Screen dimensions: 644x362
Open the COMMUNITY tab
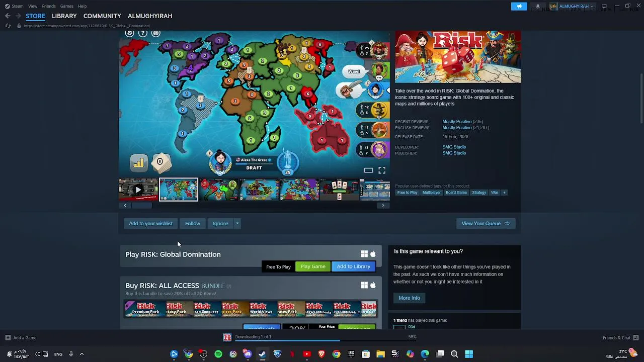[x=102, y=16]
